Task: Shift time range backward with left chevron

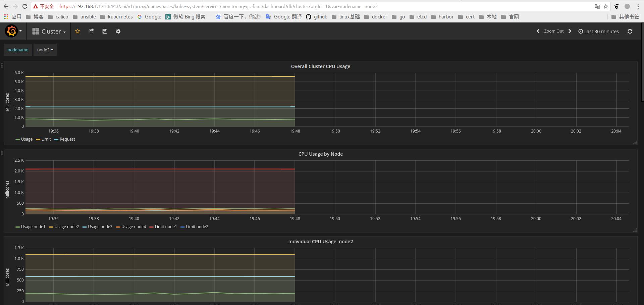Action: [538, 31]
